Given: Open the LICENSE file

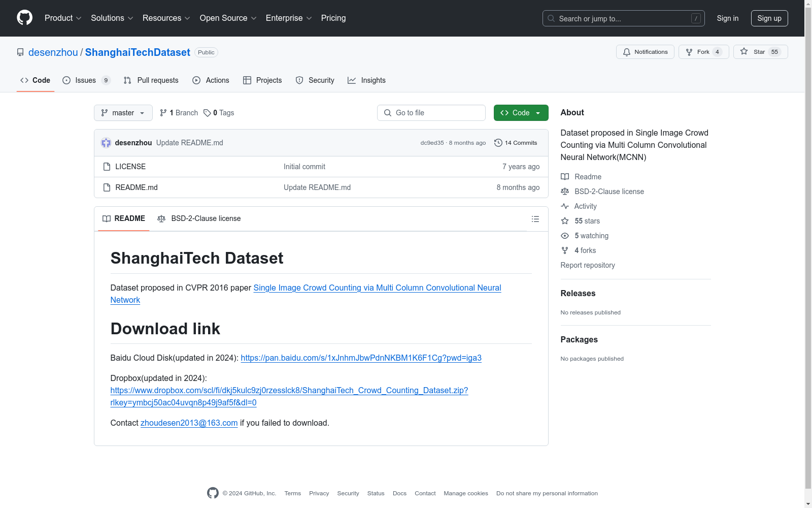Looking at the screenshot, I should point(130,167).
